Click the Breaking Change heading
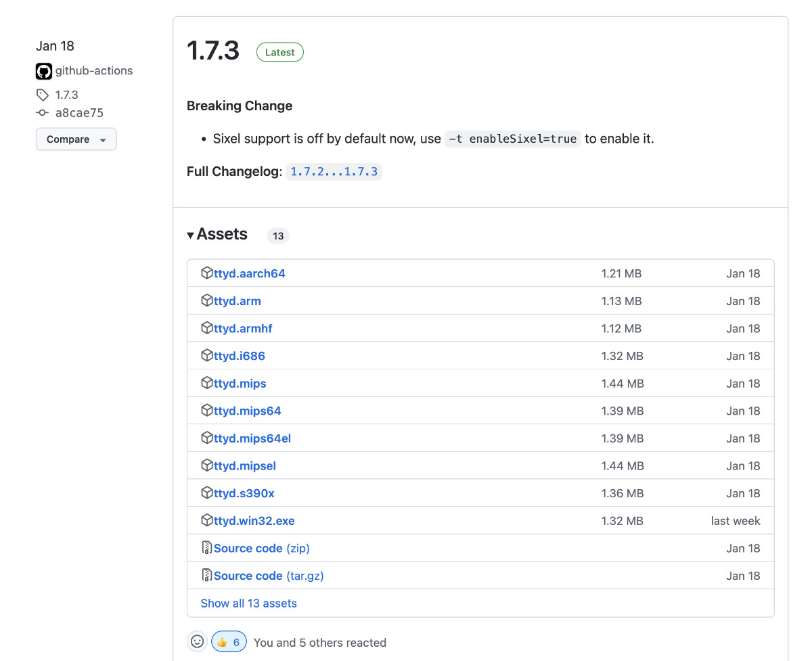 [x=240, y=106]
